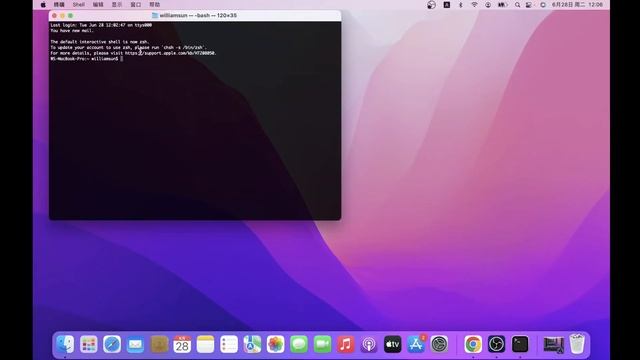Open the Mail app in Dock
Screen dimensions: 640x360
click(135, 344)
